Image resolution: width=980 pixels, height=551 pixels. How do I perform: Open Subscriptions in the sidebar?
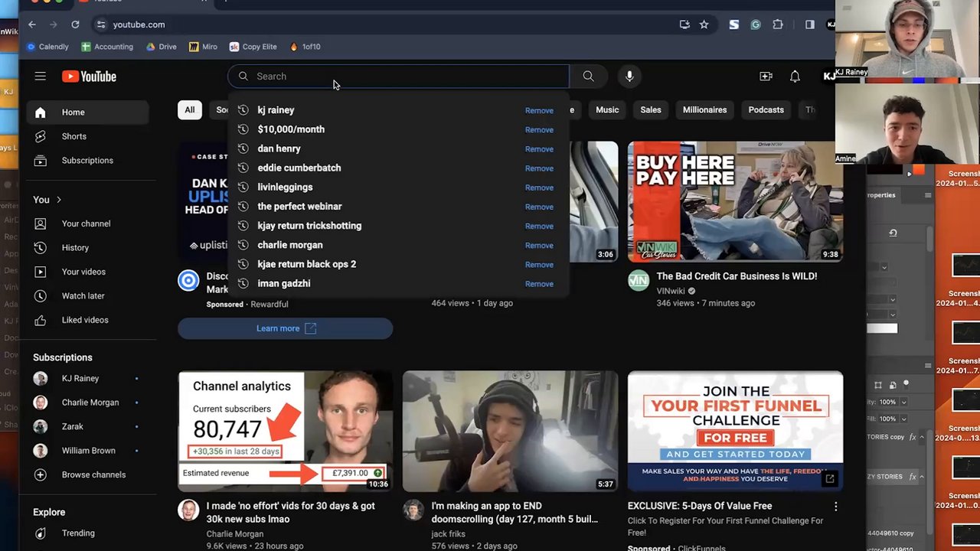click(x=87, y=160)
